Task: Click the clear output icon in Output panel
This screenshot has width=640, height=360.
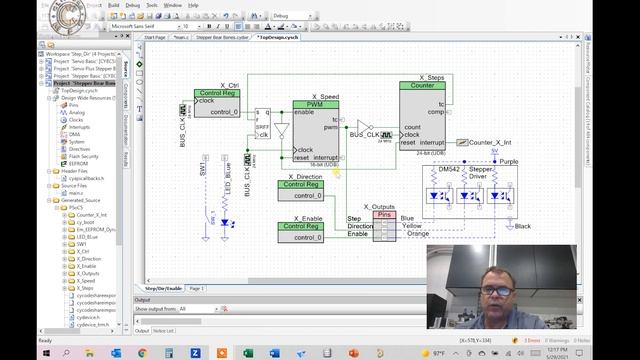Action: (x=224, y=309)
